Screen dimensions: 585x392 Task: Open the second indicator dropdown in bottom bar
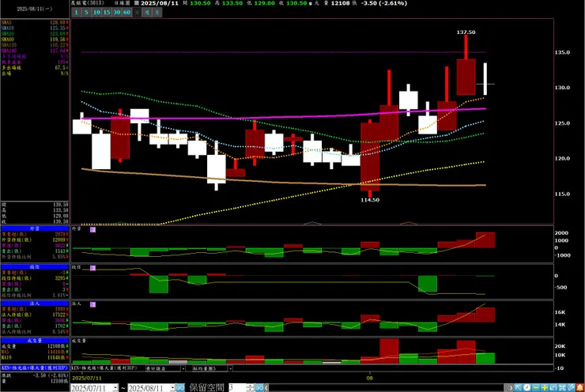point(230,368)
